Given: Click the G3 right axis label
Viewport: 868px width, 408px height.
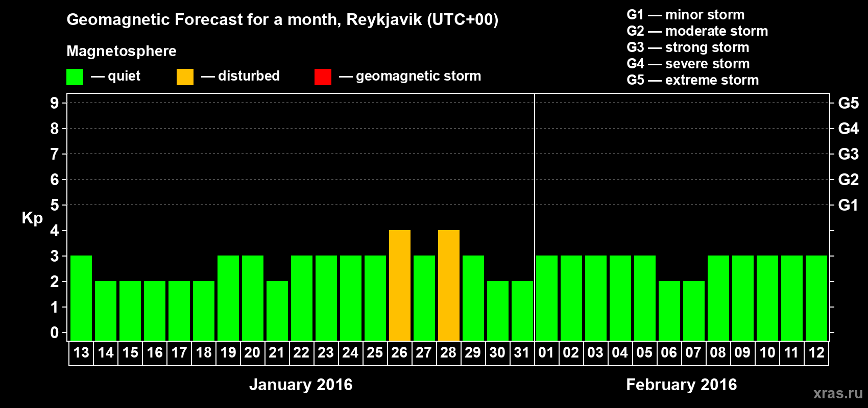Looking at the screenshot, I should click(849, 154).
